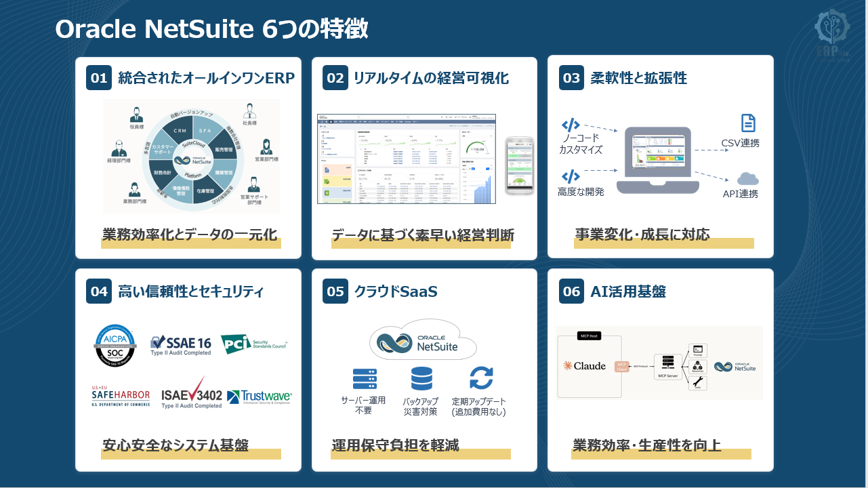This screenshot has height=488, width=868.
Task: Click the Claude logo in MCP diagram
Action: 585,366
